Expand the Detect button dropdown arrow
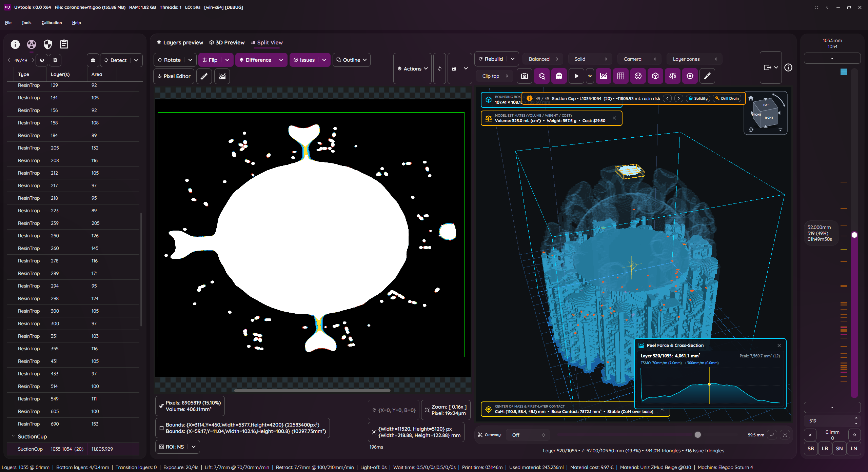 point(136,60)
